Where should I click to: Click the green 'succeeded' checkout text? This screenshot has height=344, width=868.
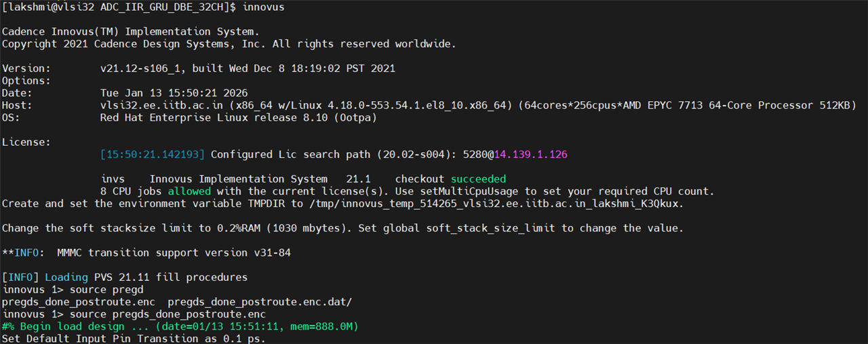click(x=478, y=179)
